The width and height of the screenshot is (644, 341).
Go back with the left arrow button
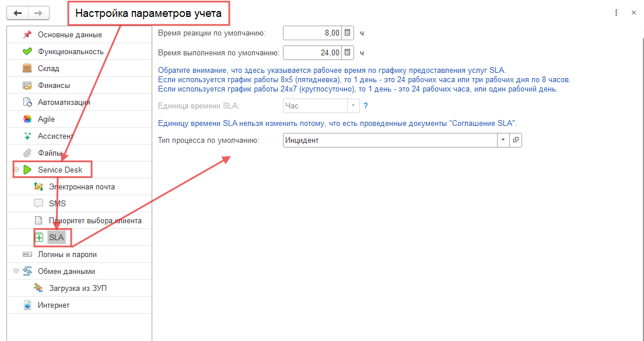click(x=17, y=13)
